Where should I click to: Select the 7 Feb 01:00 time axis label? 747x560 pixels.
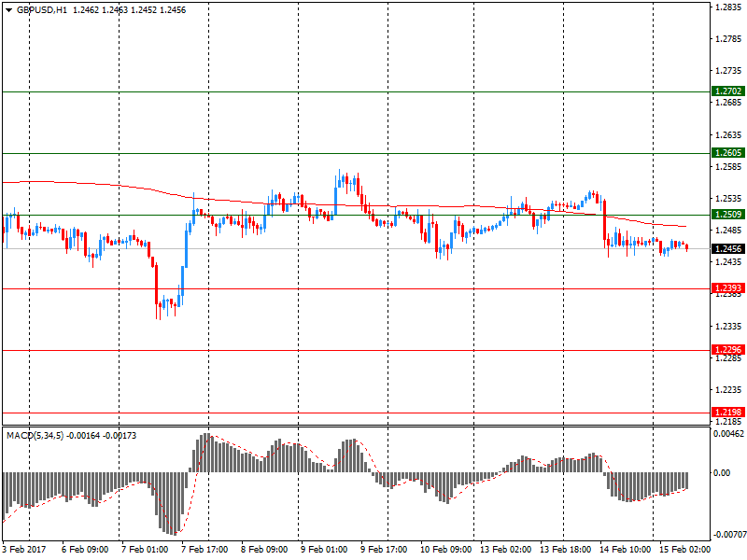145,550
